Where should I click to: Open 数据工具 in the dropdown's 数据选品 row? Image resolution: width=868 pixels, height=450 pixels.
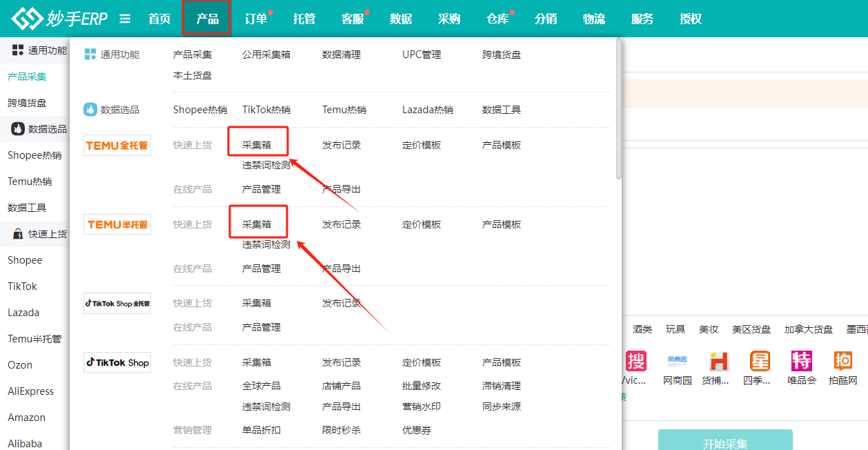(x=502, y=110)
